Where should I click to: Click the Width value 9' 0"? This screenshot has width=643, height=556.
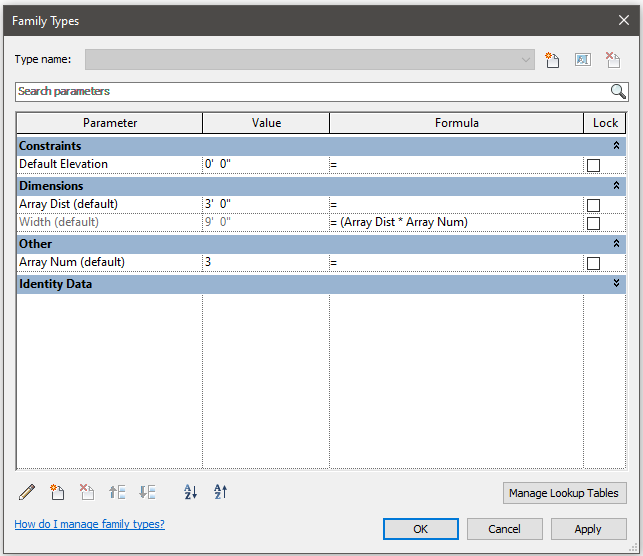(266, 223)
